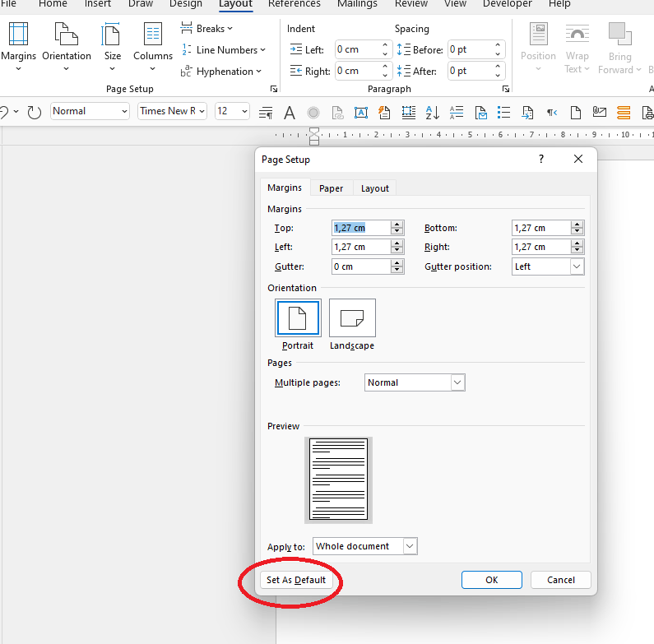Open the Wrap Text menu
The image size is (654, 644).
point(577,49)
